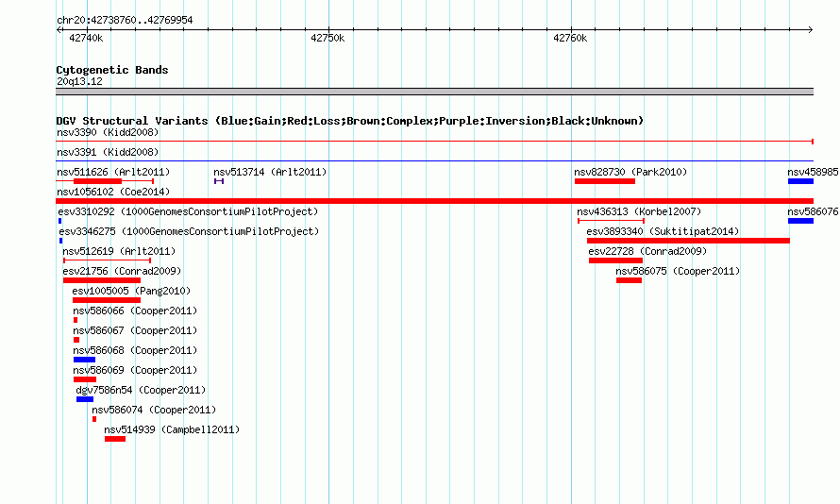Click the 42750k ruler label
This screenshot has height=504, width=840.
tap(328, 38)
